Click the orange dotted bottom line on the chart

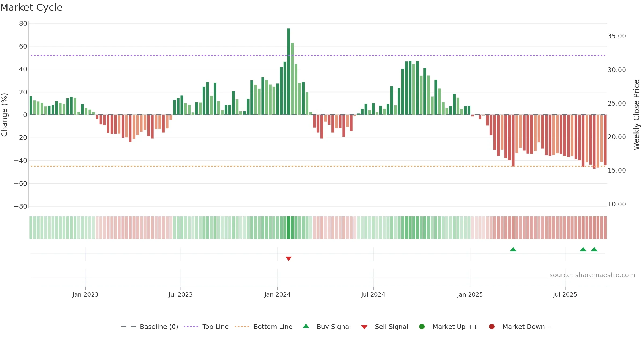(318, 166)
